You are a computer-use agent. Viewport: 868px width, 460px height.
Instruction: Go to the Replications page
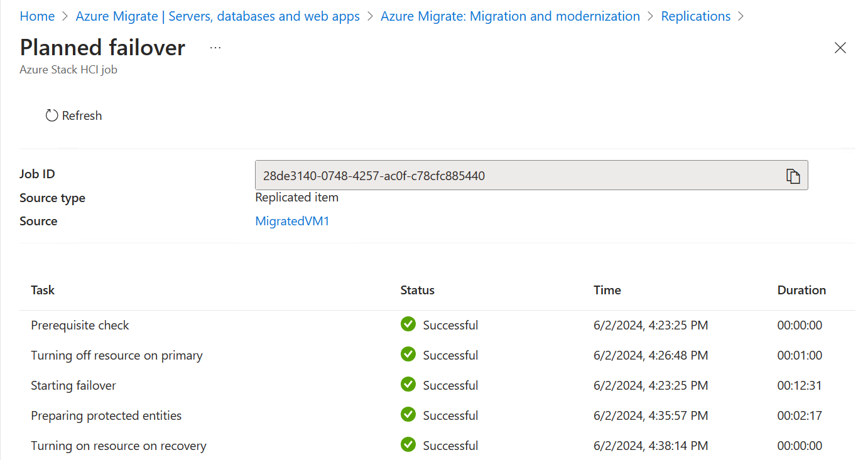pos(695,16)
